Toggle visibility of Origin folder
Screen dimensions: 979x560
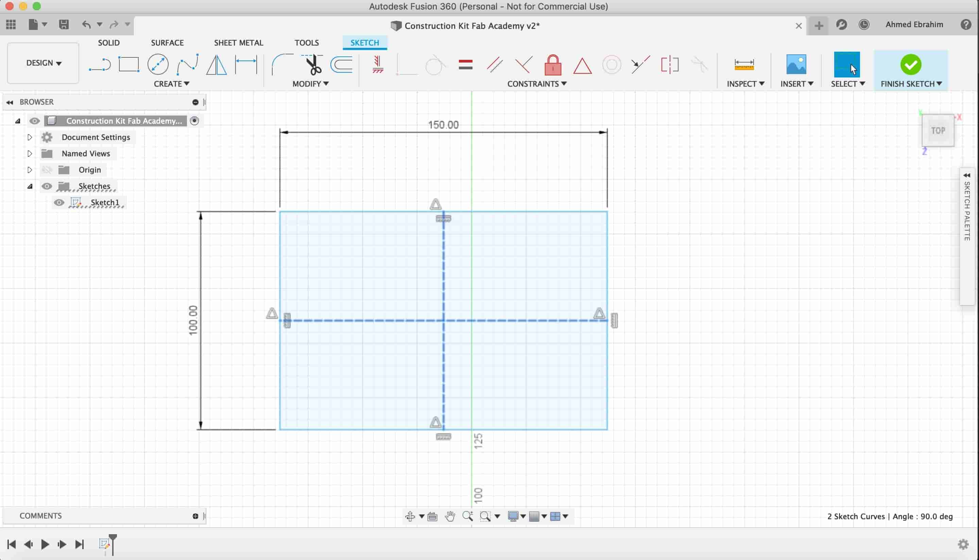point(47,170)
